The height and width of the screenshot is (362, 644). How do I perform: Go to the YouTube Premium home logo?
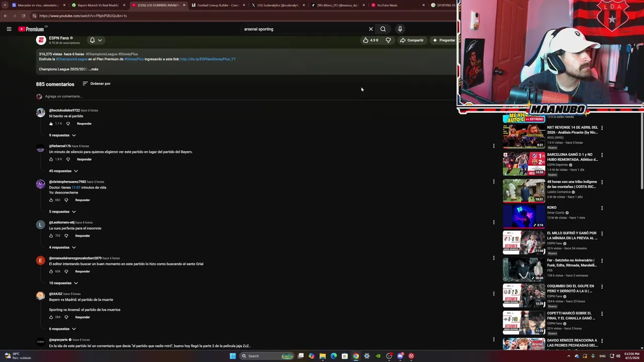31,29
